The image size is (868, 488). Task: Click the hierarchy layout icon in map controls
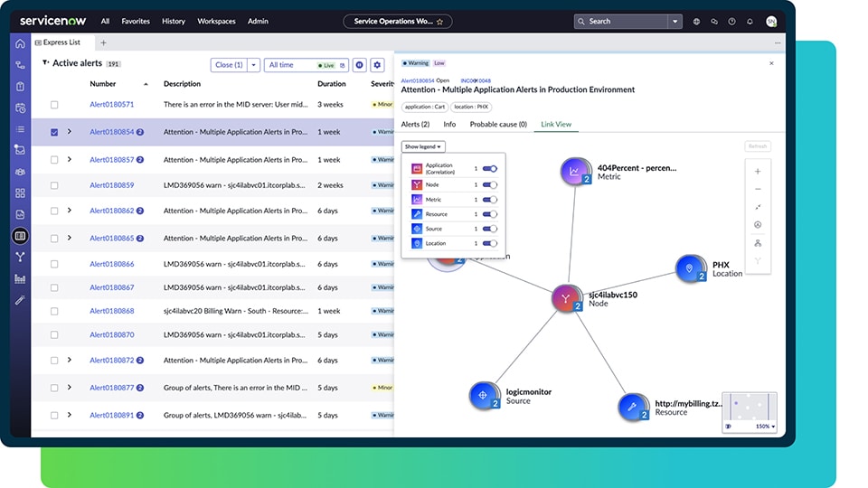click(x=758, y=243)
